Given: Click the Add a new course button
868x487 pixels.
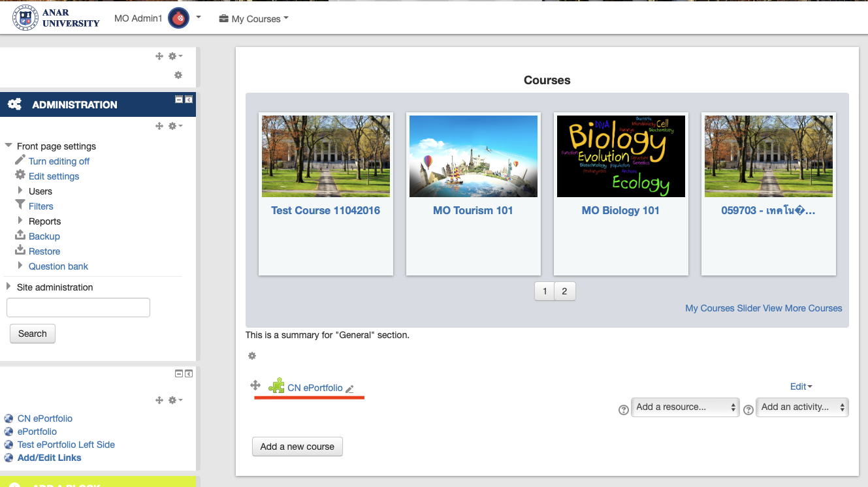Looking at the screenshot, I should (297, 447).
